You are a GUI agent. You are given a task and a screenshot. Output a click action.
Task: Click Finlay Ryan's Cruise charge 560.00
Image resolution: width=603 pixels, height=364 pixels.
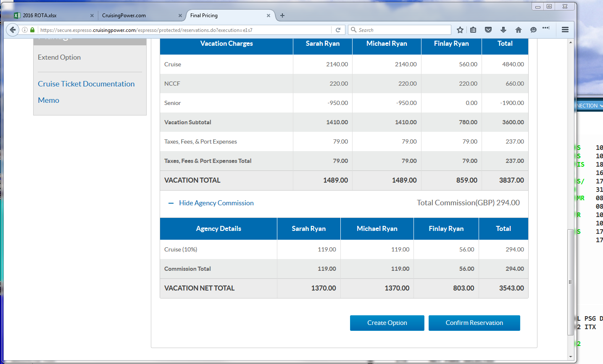pyautogui.click(x=468, y=65)
